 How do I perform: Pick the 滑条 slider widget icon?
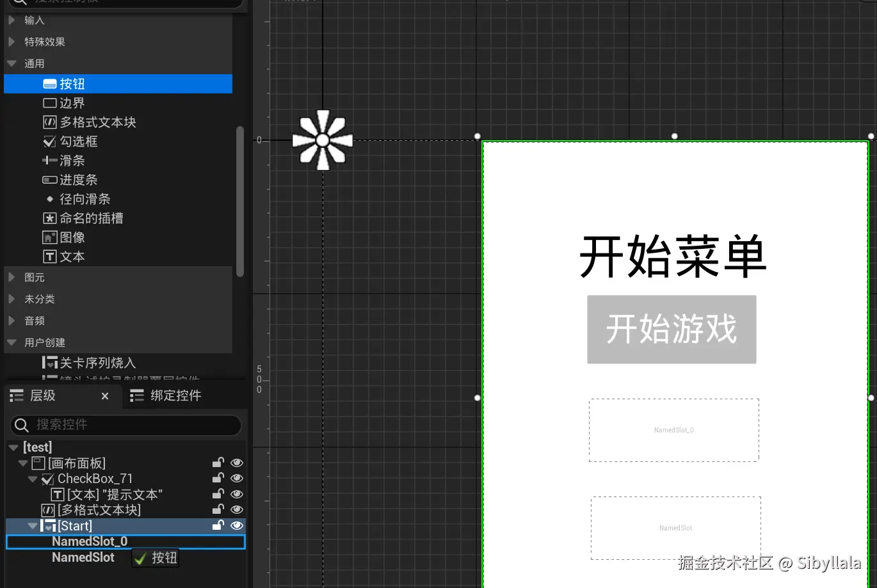[x=50, y=161]
